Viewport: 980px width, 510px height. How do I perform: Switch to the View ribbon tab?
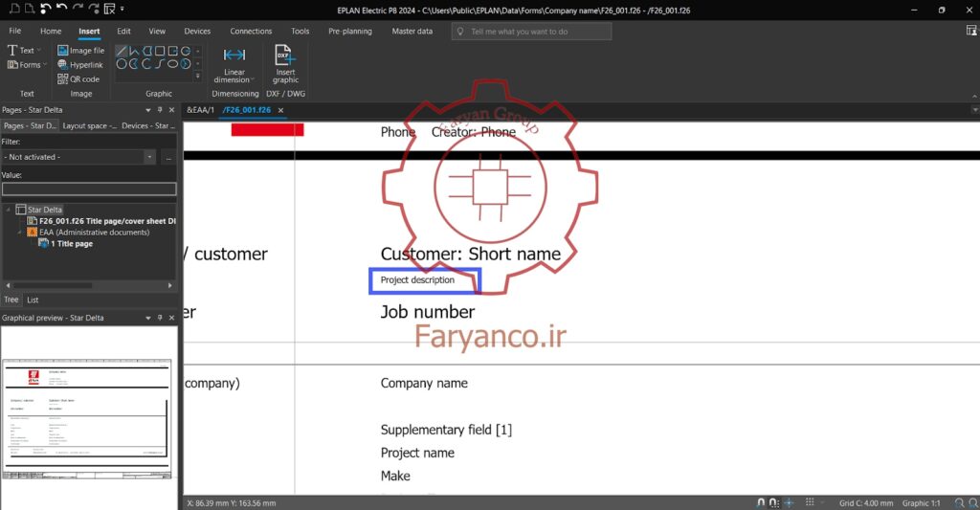(x=157, y=31)
